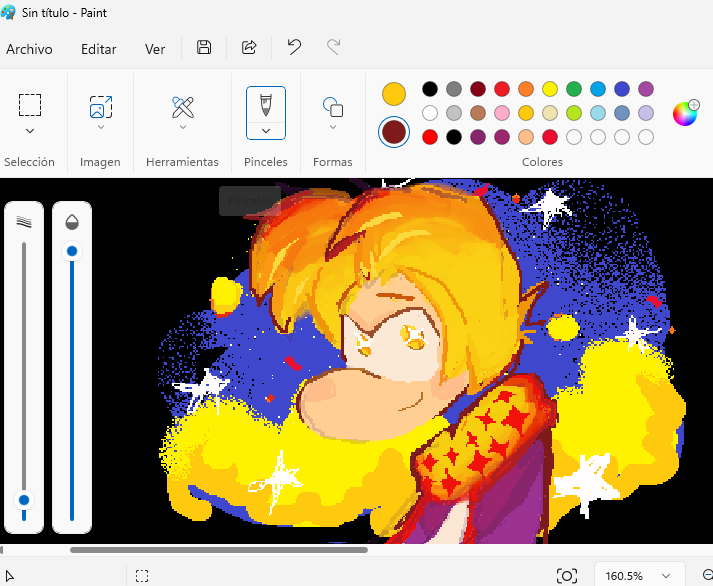Open the Archivo menu

(x=29, y=49)
